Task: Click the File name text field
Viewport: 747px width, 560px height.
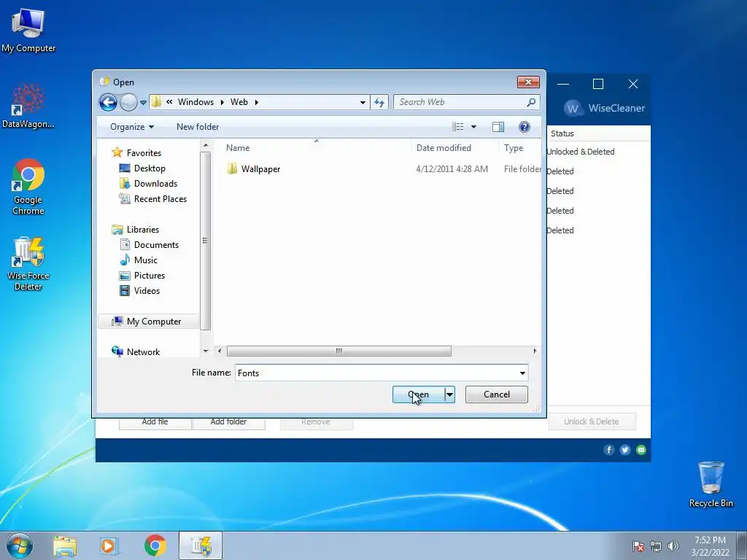Action: pyautogui.click(x=376, y=373)
